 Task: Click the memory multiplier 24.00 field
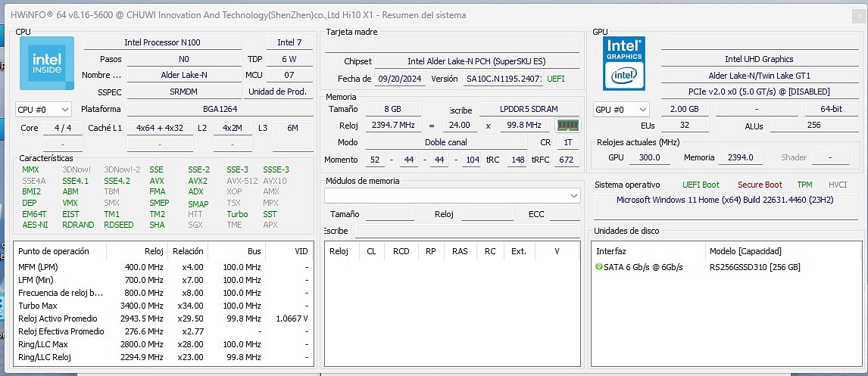(460, 125)
